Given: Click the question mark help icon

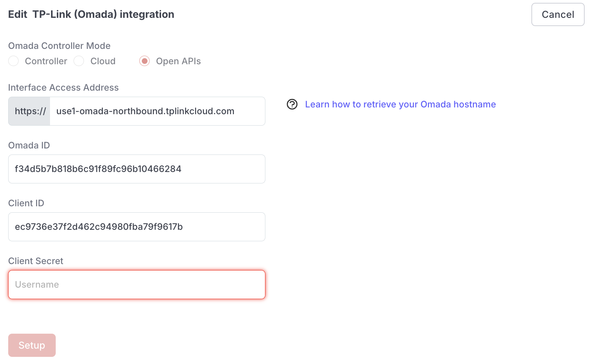Looking at the screenshot, I should pyautogui.click(x=292, y=104).
